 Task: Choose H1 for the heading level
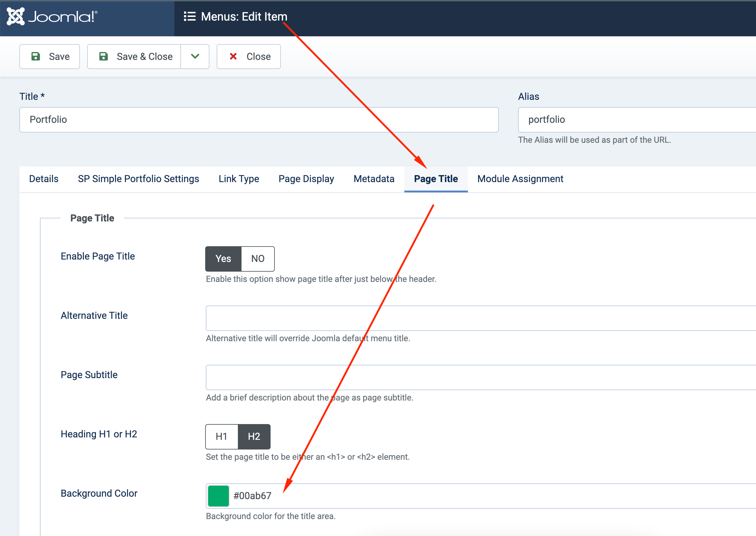tap(221, 436)
